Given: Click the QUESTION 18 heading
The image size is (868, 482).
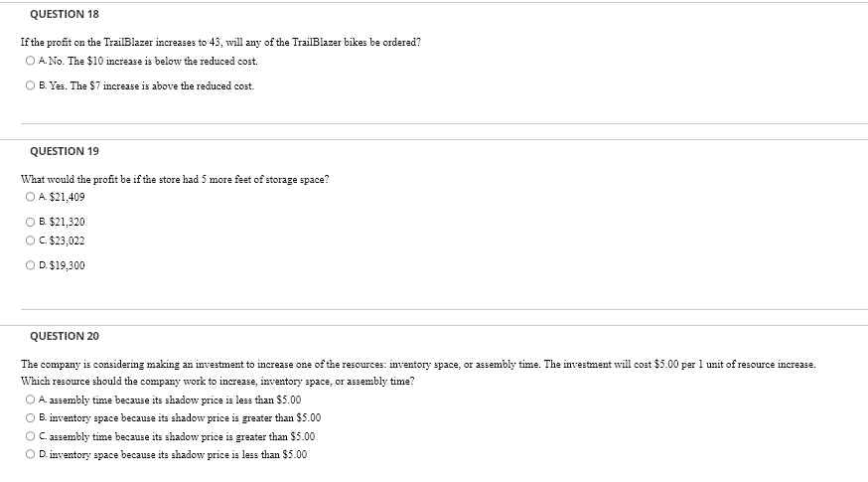Looking at the screenshot, I should click(65, 14).
